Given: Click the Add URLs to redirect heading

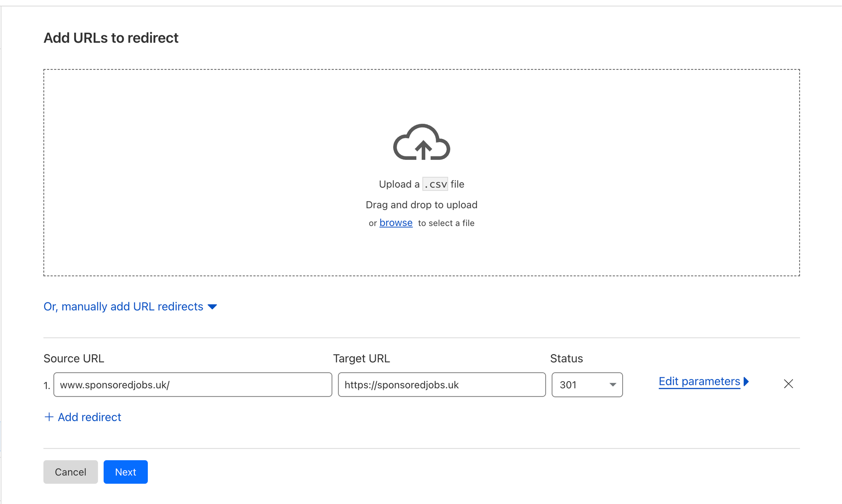Looking at the screenshot, I should pos(111,38).
